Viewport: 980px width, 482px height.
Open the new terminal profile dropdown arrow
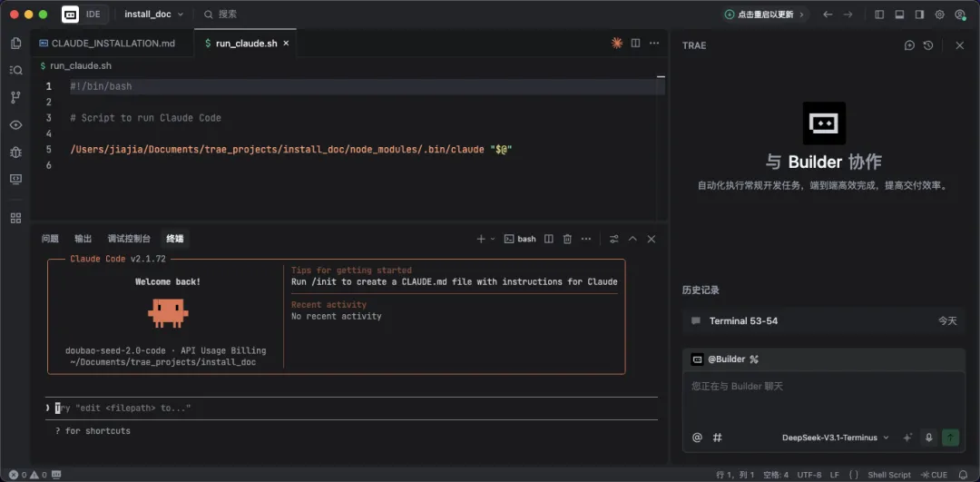click(493, 239)
